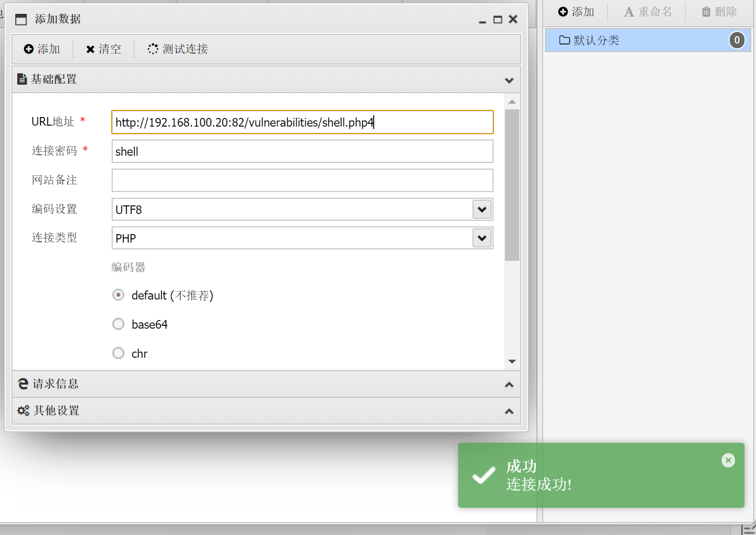Image resolution: width=756 pixels, height=535 pixels.
Task: Click the scrollbar down arrow in the config panel
Action: [x=512, y=362]
